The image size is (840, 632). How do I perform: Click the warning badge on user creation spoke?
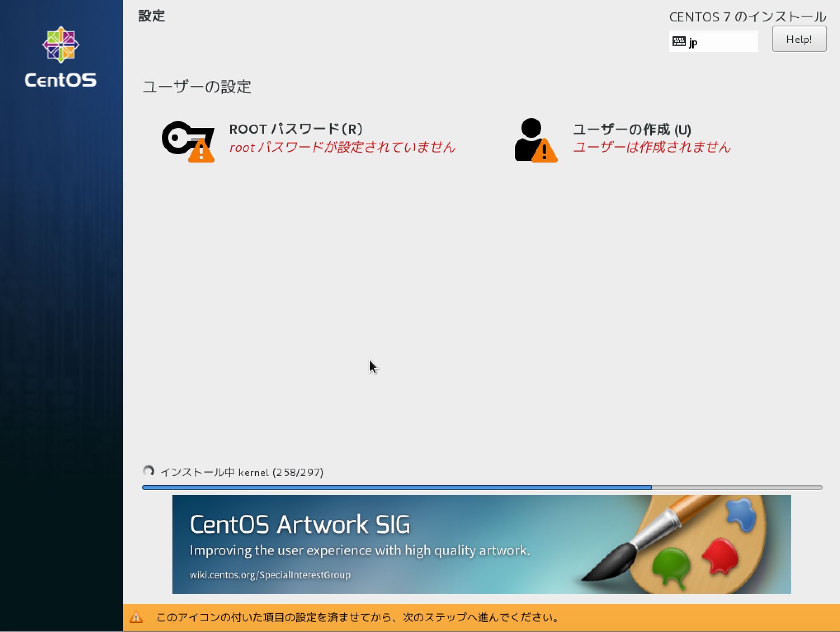546,153
